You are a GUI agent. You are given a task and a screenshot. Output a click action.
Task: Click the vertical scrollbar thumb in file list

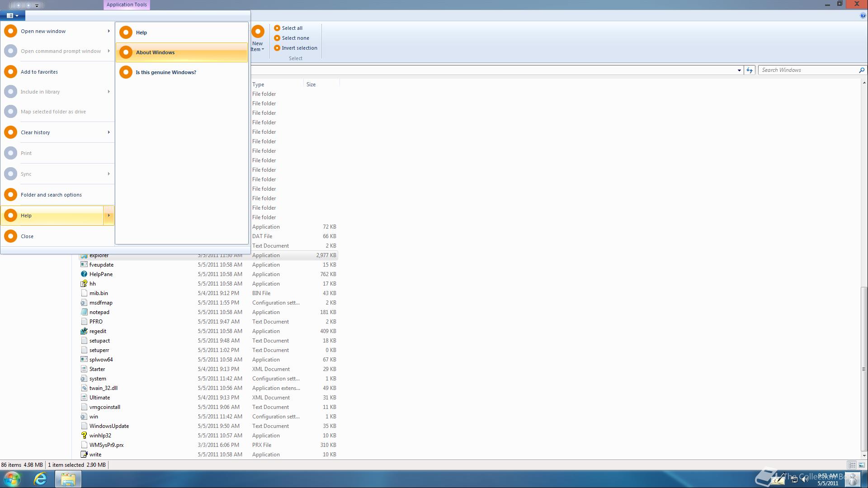(x=864, y=369)
